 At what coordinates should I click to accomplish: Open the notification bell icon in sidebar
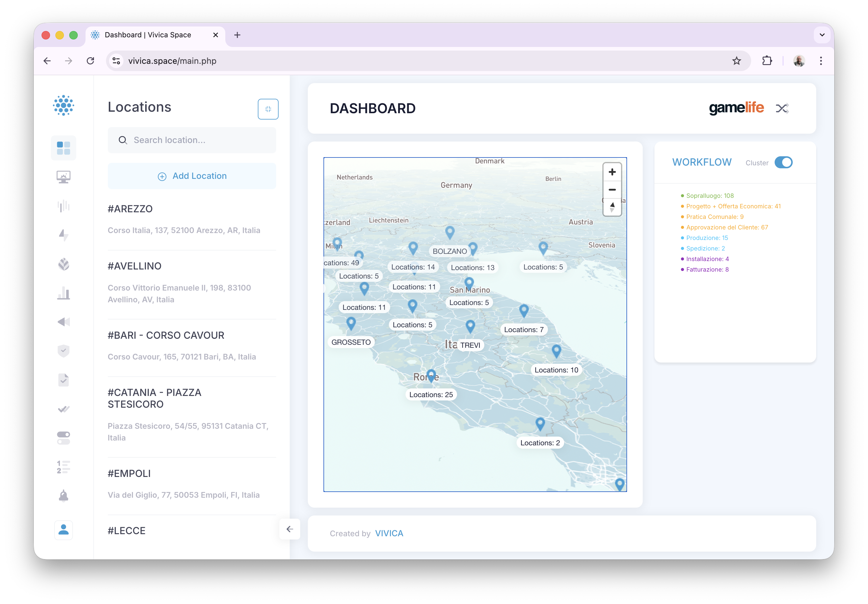coord(64,496)
